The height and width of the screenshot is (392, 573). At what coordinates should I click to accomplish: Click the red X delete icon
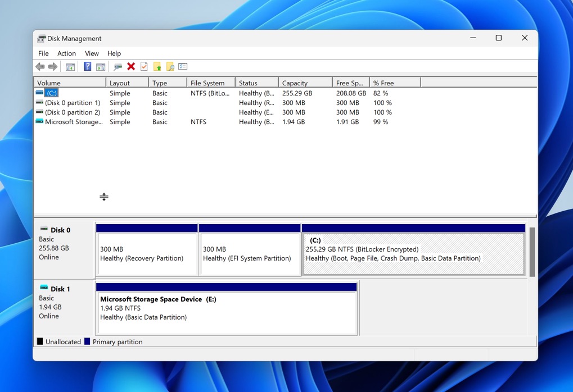(x=131, y=67)
